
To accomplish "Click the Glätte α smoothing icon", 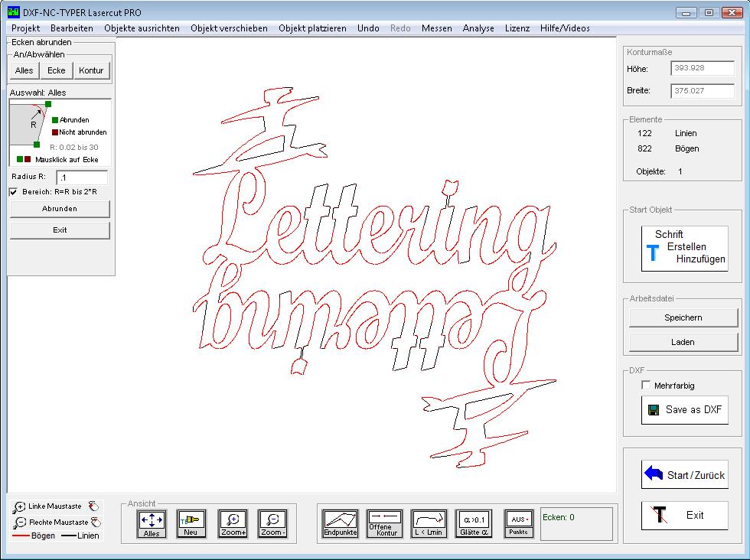I will (474, 524).
